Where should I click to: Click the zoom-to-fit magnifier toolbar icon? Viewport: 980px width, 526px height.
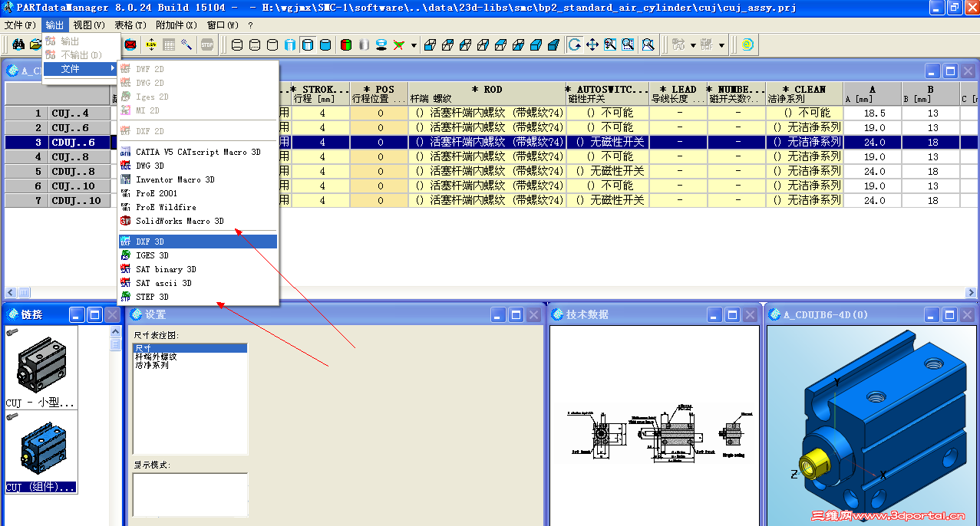pos(648,44)
